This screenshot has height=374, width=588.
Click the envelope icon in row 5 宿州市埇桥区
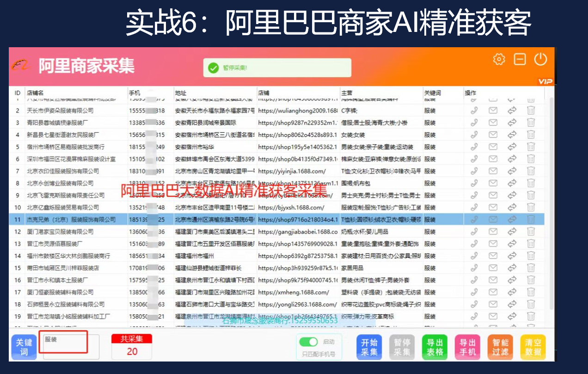coord(493,147)
